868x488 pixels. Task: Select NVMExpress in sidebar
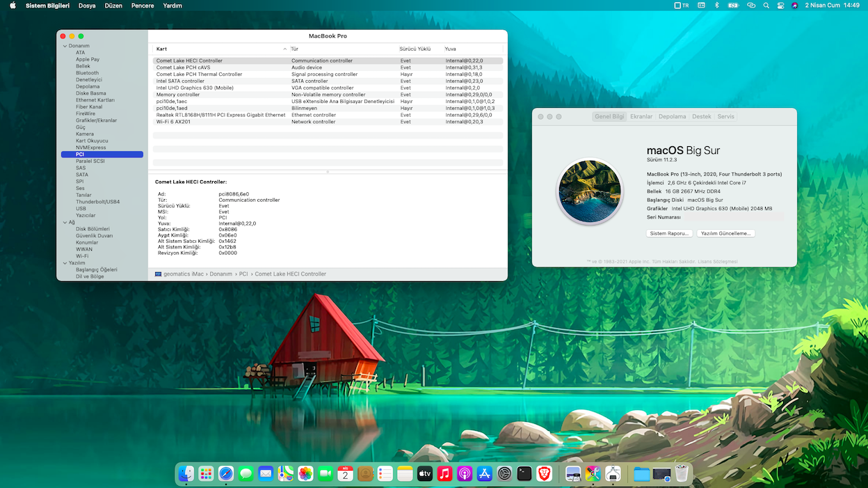click(x=91, y=148)
